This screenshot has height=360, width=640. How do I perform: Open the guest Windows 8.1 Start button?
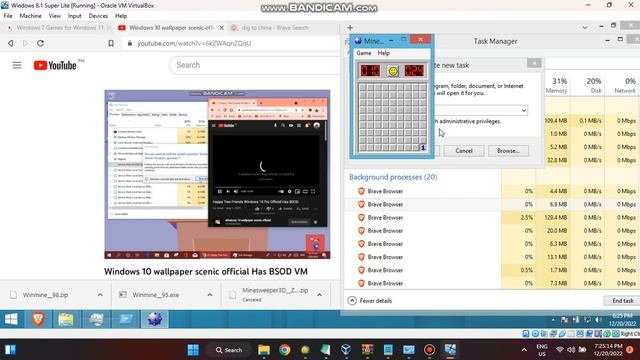[x=11, y=319]
